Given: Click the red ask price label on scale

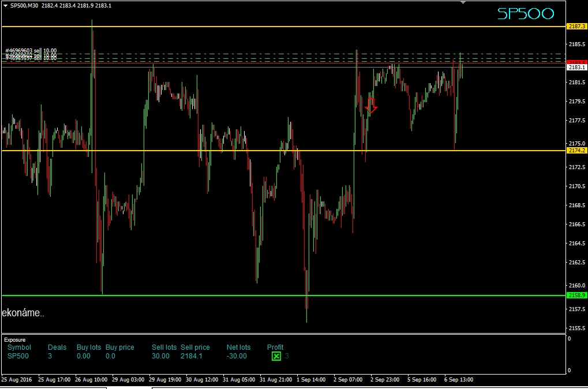Looking at the screenshot, I should coord(577,62).
